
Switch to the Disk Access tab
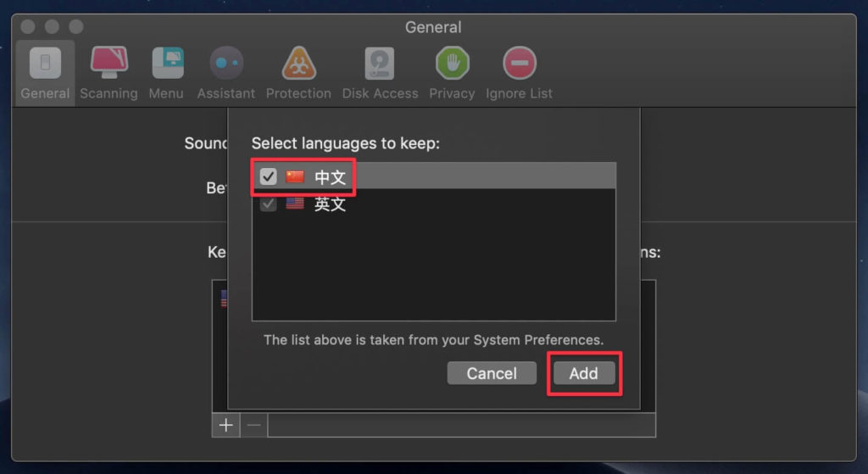[x=380, y=74]
